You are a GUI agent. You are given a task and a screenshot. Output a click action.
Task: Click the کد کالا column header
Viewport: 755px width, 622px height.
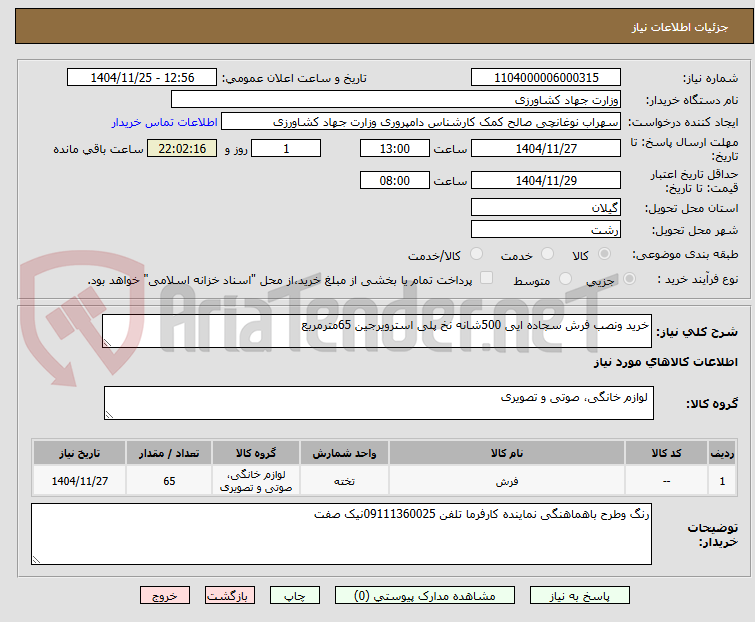click(666, 453)
